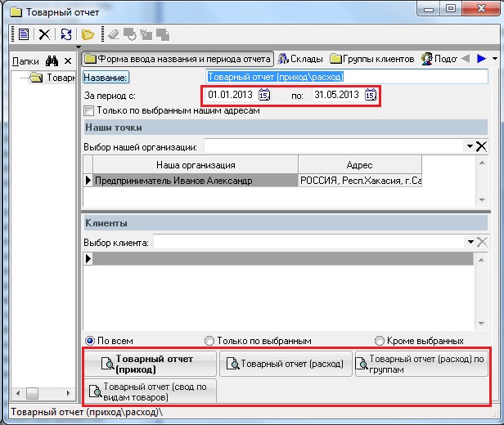Viewport: 504px width, 425px height.
Task: Switch to the Склады tab
Action: coord(300,59)
